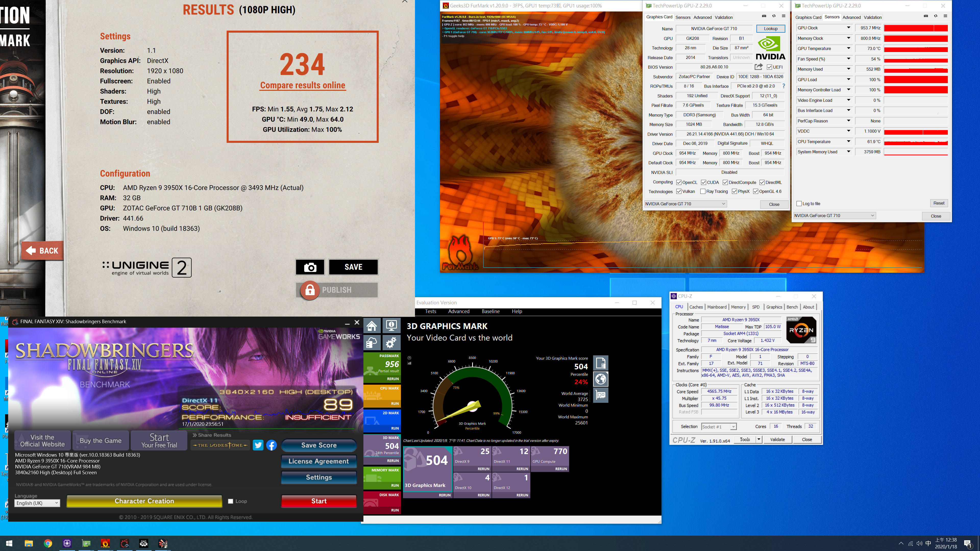
Task: Click the hardware chart icon below the globe
Action: point(601,395)
